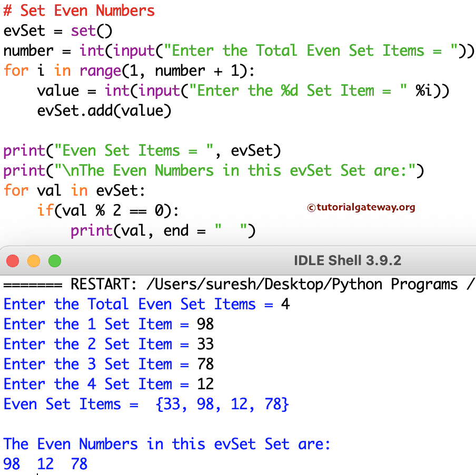Click the blinking cursor at shell bottom
The height and width of the screenshot is (475, 476).
pos(37,472)
